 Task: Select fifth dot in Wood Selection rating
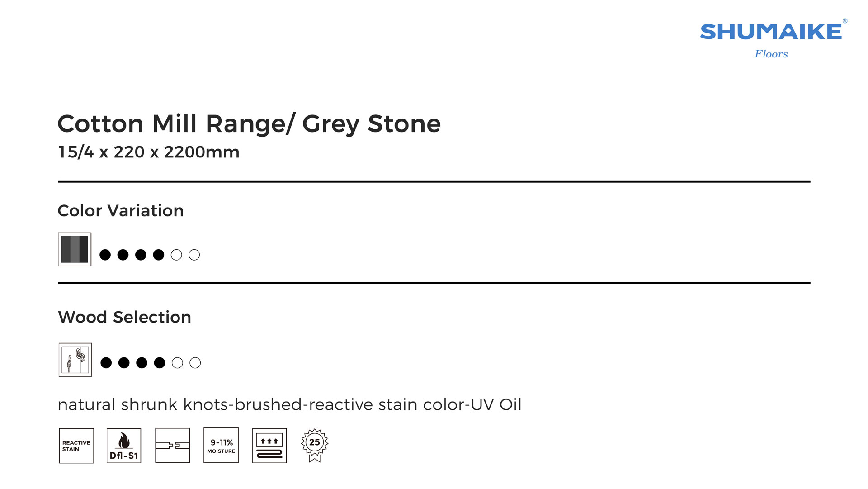tap(177, 363)
